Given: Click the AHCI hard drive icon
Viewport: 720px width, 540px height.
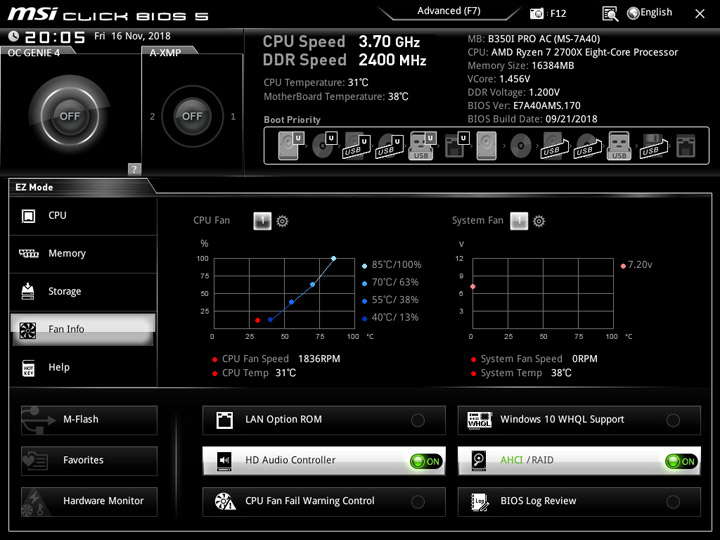Looking at the screenshot, I should tap(479, 461).
